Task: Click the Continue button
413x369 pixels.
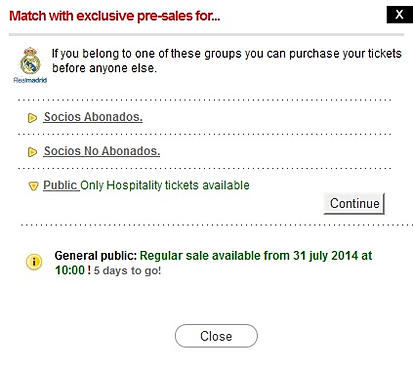Action: [x=354, y=203]
